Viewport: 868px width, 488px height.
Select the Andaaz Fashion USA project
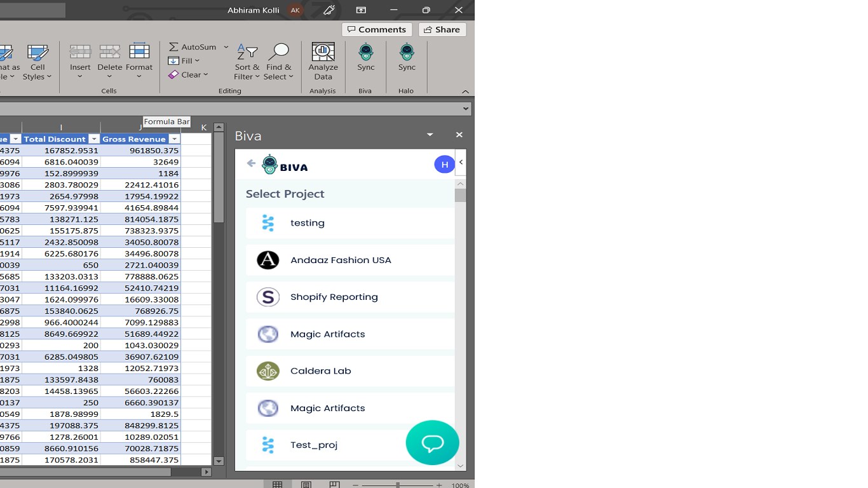click(x=350, y=260)
